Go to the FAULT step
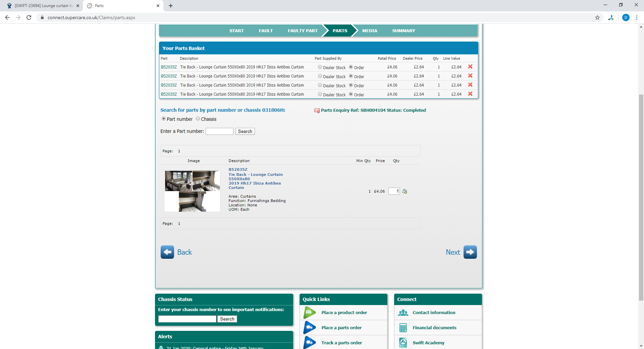The height and width of the screenshot is (349, 644). pyautogui.click(x=266, y=31)
